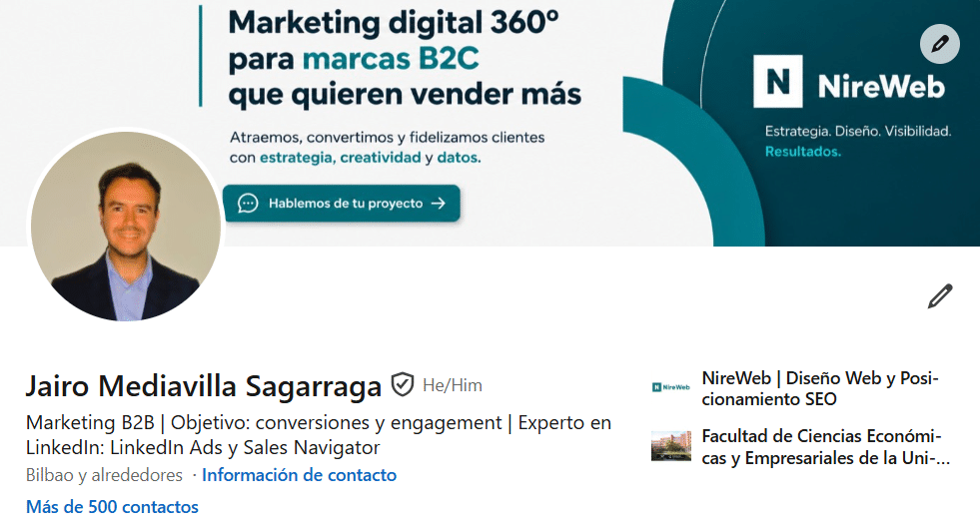The width and height of the screenshot is (980, 524).
Task: Click the name Jairo Mediavilla Sagarraga
Action: [203, 386]
